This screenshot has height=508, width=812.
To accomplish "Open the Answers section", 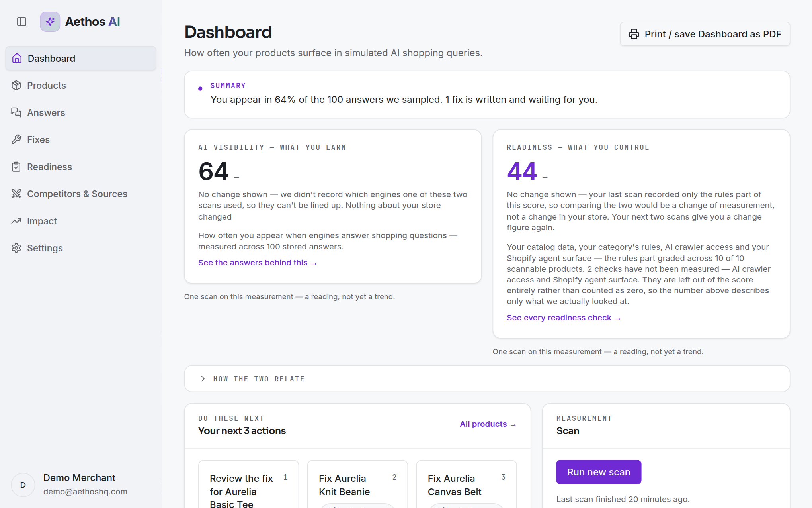I will coord(81,113).
